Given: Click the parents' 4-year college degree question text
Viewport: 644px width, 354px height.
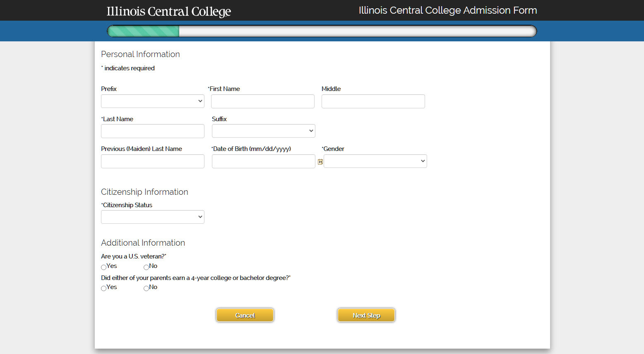Looking at the screenshot, I should point(196,278).
